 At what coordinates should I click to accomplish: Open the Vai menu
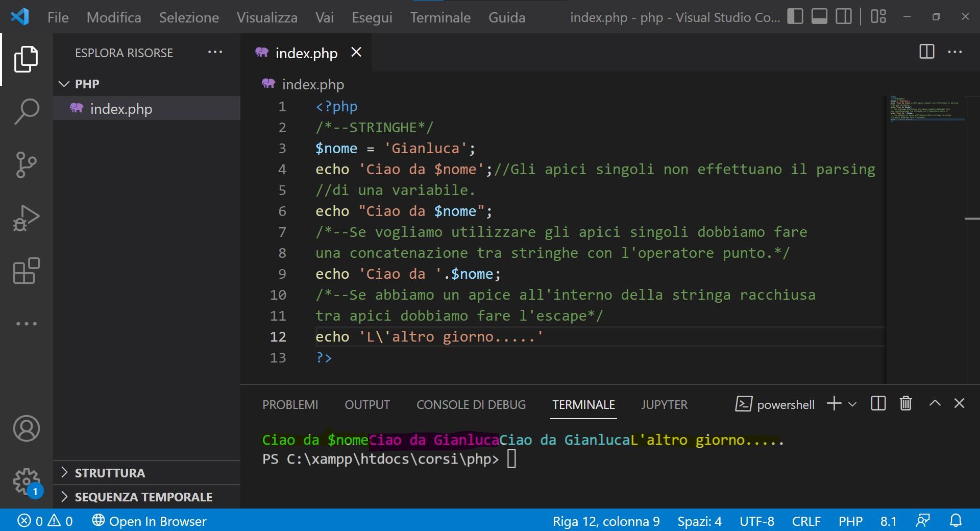tap(325, 17)
